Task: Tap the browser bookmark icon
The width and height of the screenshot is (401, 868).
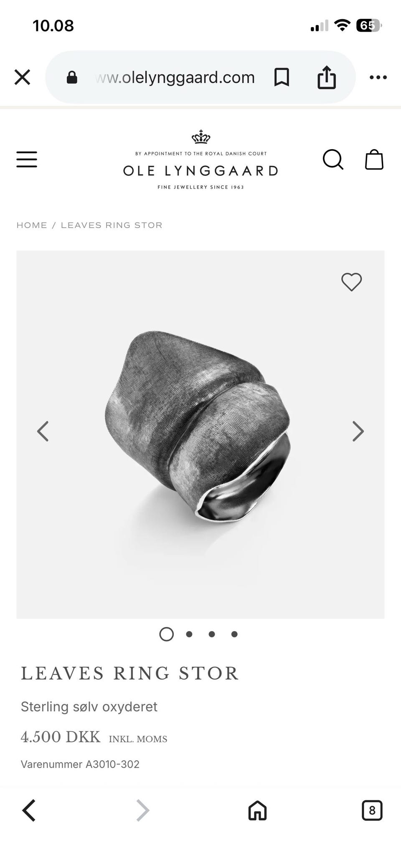Action: (282, 77)
